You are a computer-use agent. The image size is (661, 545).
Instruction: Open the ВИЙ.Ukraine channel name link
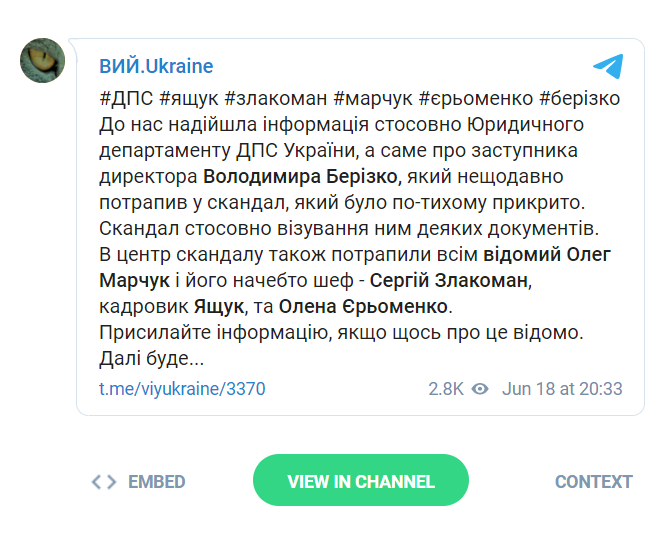point(156,67)
